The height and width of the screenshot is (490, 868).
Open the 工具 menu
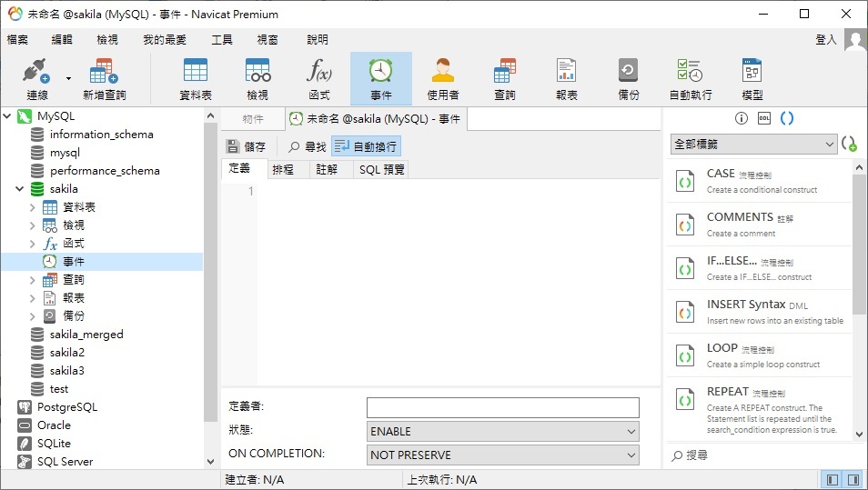[x=222, y=40]
